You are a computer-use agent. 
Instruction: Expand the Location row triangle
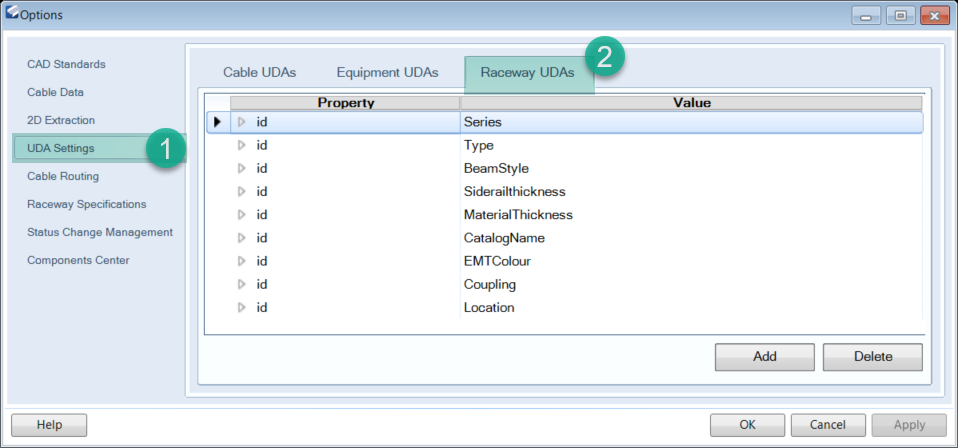click(241, 308)
